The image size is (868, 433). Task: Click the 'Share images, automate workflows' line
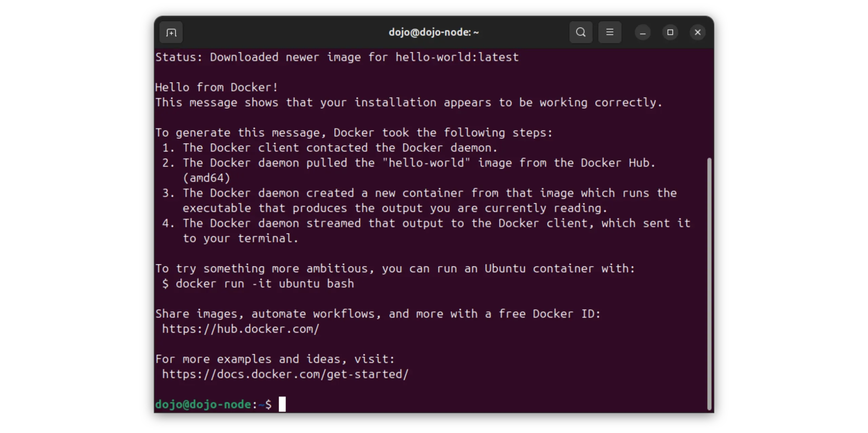[378, 314]
